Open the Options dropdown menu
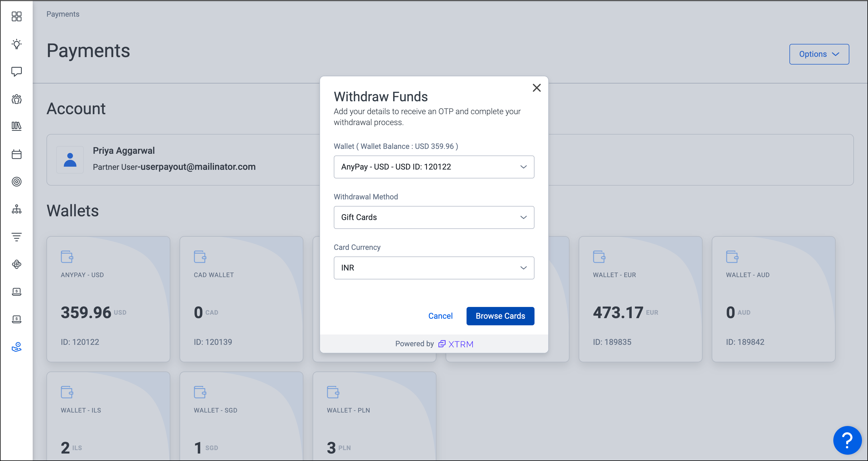Image resolution: width=868 pixels, height=461 pixels. [819, 54]
